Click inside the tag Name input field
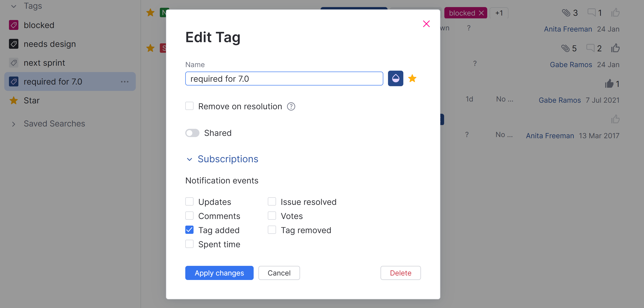The width and height of the screenshot is (644, 308). [x=284, y=78]
